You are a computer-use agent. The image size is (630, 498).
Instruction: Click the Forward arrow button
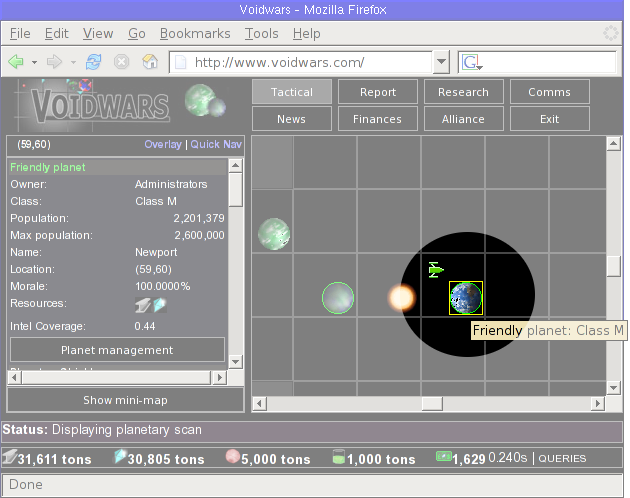[x=54, y=62]
